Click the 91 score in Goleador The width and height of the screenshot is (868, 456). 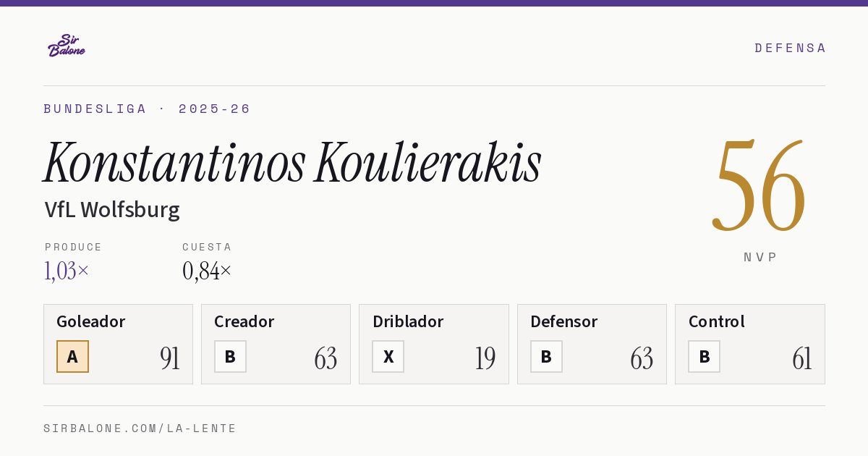coord(170,358)
